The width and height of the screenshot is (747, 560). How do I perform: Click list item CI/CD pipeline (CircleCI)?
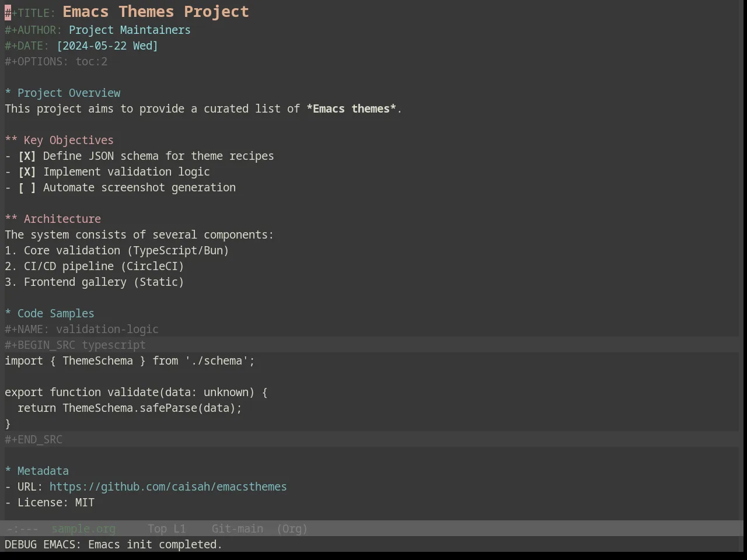[x=95, y=267]
